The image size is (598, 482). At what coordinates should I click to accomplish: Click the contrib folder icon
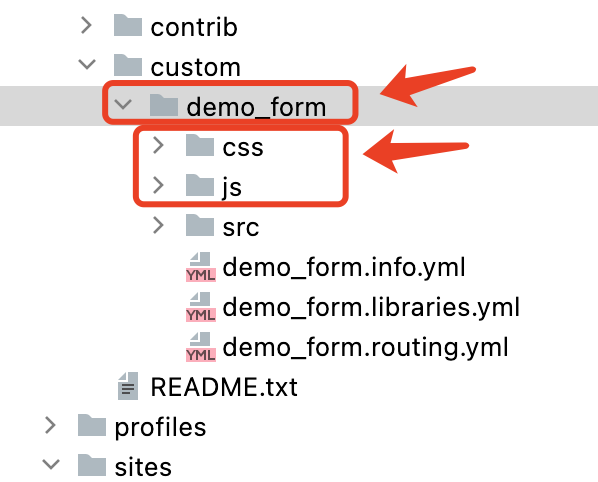128,26
